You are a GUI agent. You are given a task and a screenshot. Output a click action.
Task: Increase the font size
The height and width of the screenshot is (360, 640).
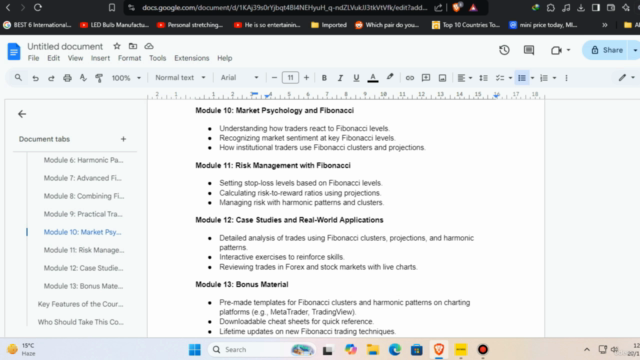(x=306, y=78)
